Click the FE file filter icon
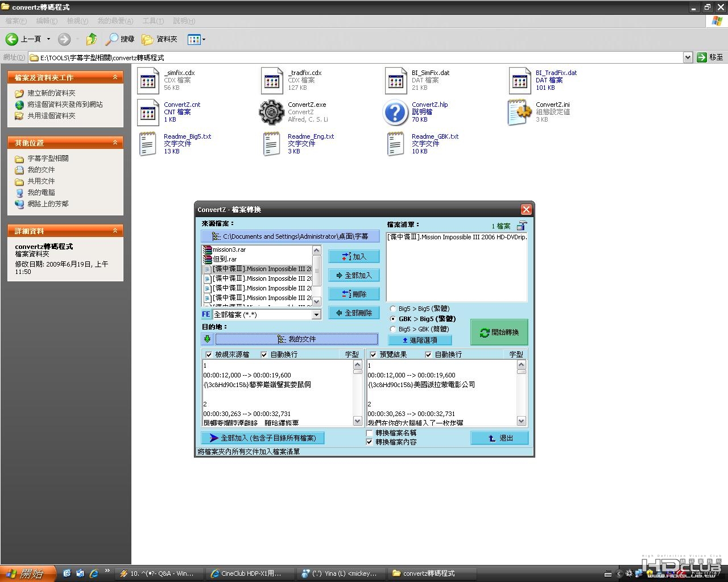728x582 pixels. pos(206,314)
